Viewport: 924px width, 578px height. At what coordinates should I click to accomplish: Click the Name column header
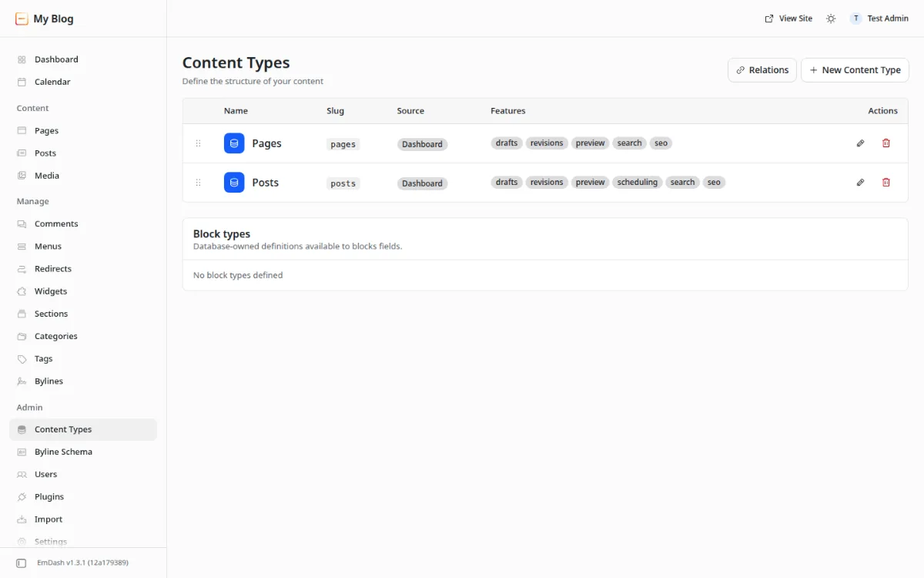[x=236, y=111]
